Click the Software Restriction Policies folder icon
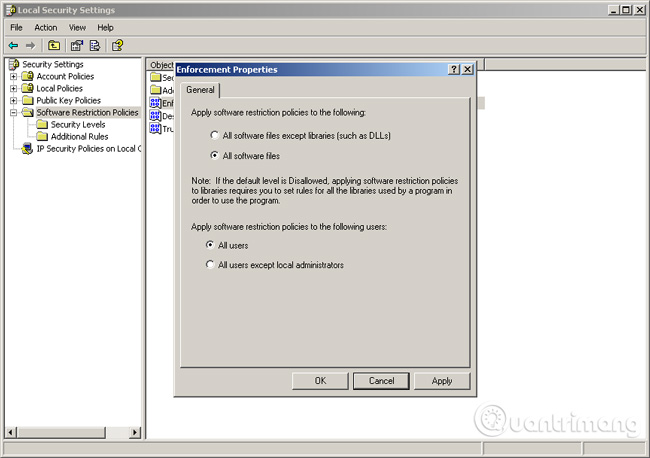Image resolution: width=650 pixels, height=458 pixels. point(28,112)
